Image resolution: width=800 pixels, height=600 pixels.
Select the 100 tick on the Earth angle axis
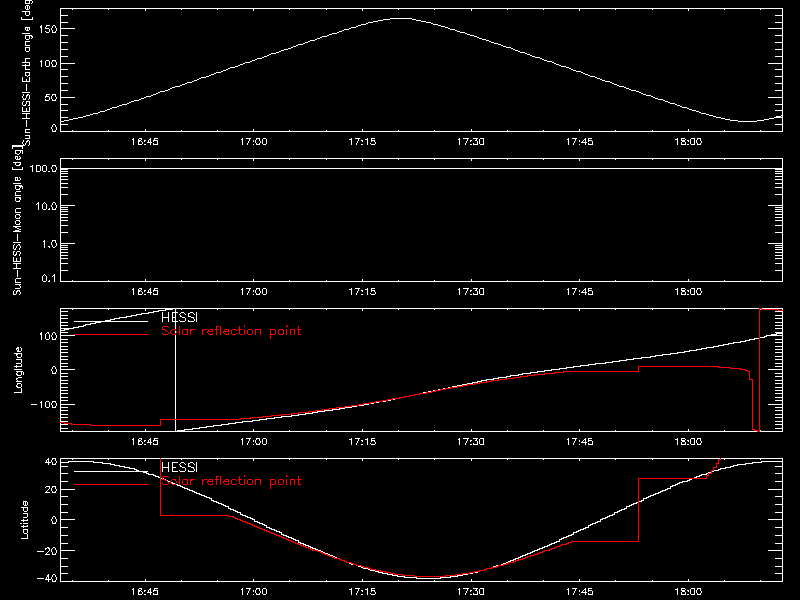tap(48, 64)
